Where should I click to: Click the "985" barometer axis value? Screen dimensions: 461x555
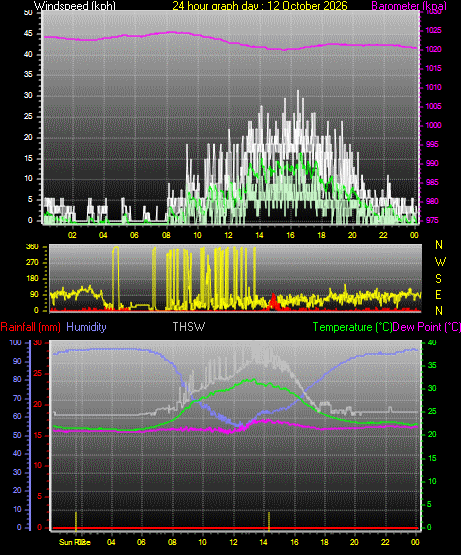pyautogui.click(x=432, y=182)
